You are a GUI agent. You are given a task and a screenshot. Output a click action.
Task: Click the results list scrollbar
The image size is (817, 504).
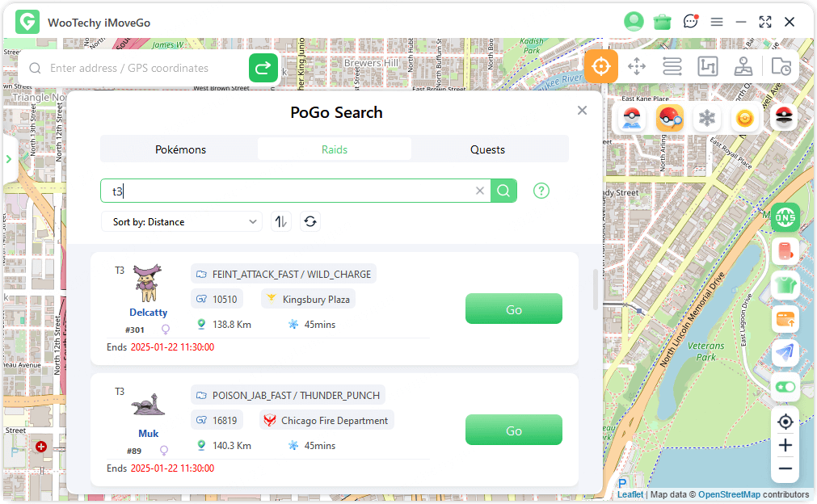[596, 289]
